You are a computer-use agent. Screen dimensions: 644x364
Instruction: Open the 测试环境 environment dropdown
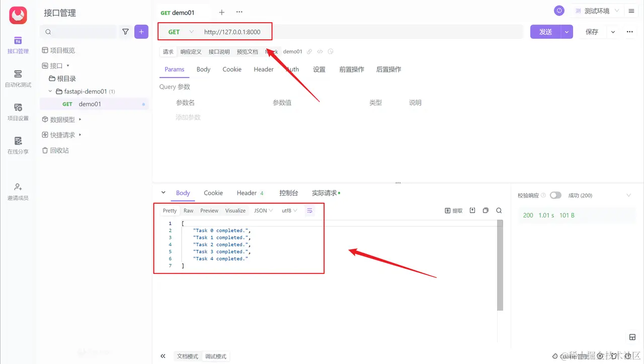pyautogui.click(x=597, y=11)
